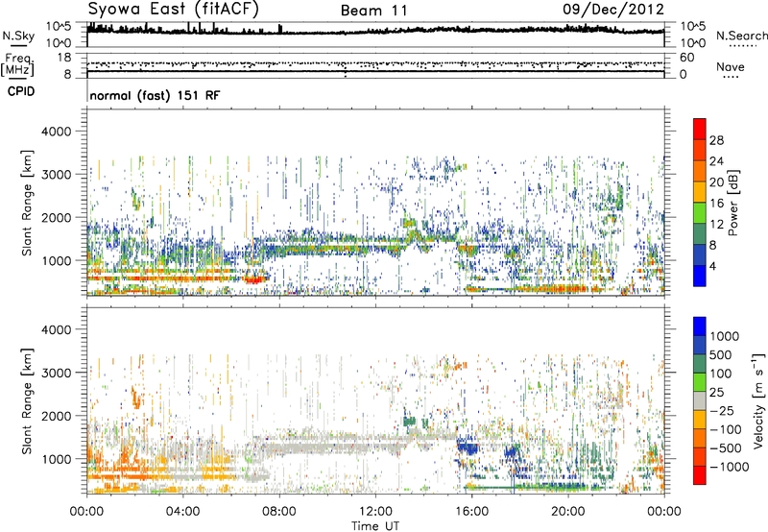
Task: Click the '-1000' tick on the velocity colorbar
Action: click(x=729, y=467)
